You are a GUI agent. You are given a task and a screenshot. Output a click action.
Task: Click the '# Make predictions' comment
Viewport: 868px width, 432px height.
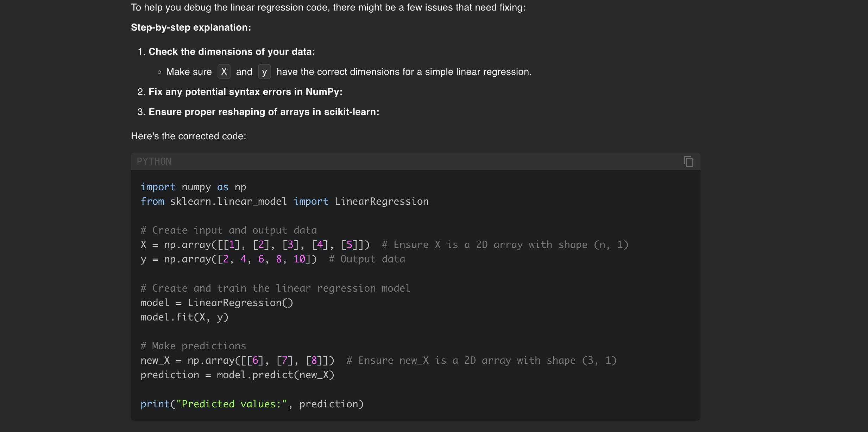pos(193,346)
